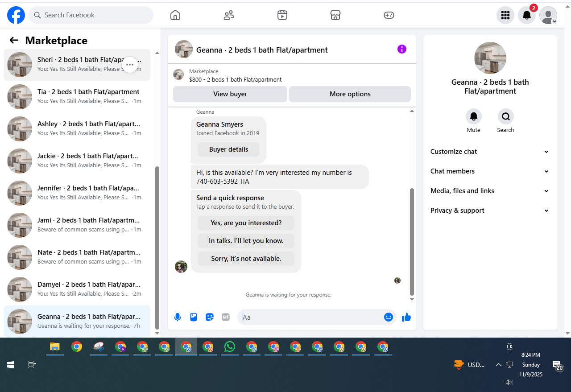Click the More options button
This screenshot has width=571, height=392.
350,94
